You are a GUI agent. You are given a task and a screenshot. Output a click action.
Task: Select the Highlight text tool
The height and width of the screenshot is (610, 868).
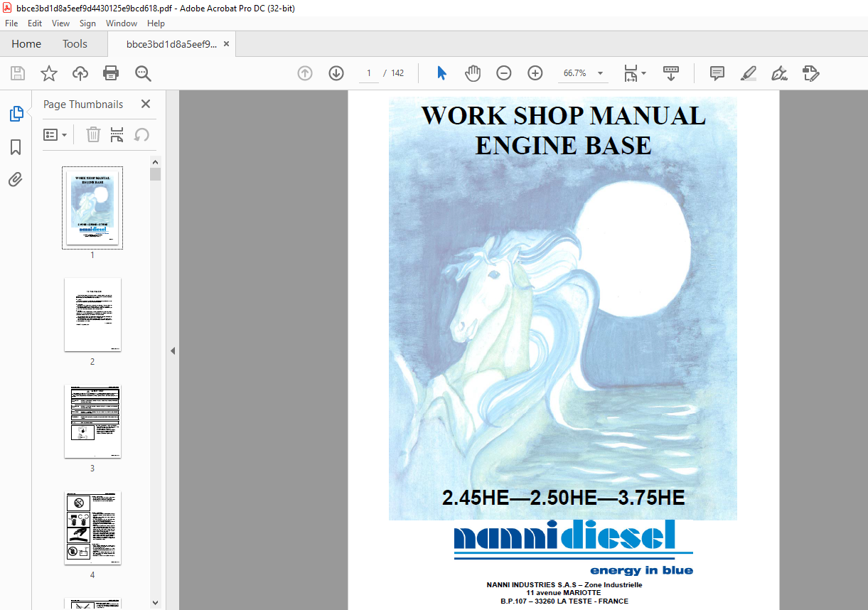click(x=748, y=73)
